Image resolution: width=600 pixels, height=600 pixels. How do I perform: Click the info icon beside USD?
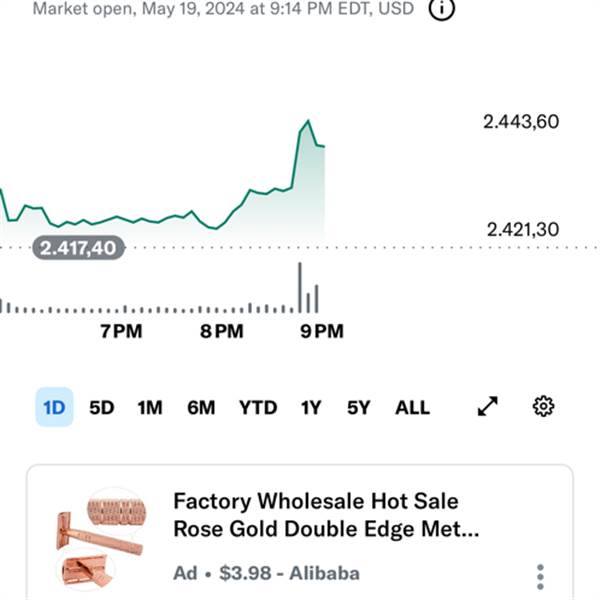coord(442,10)
